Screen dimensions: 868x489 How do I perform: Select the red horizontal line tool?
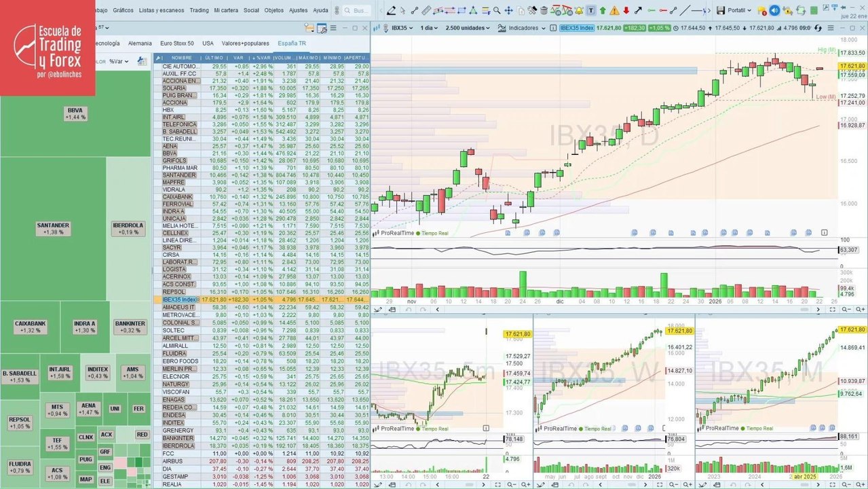click(662, 10)
